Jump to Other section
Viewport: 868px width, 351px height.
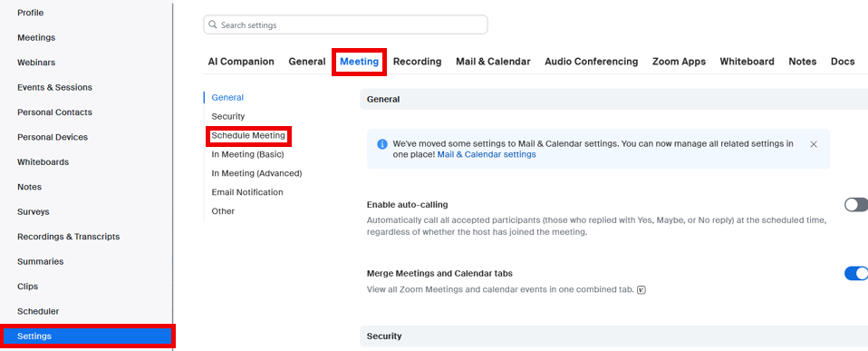223,210
